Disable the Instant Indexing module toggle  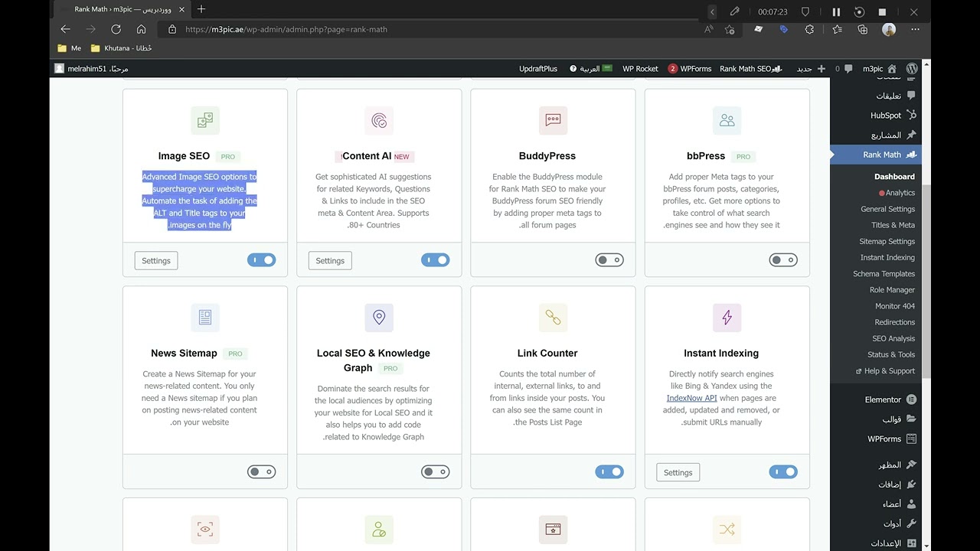click(782, 471)
